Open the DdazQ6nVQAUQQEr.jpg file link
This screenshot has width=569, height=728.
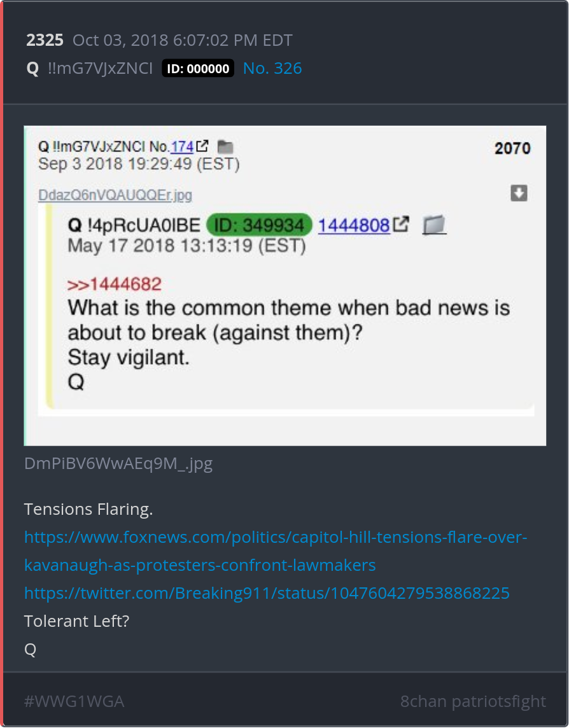[x=115, y=195]
